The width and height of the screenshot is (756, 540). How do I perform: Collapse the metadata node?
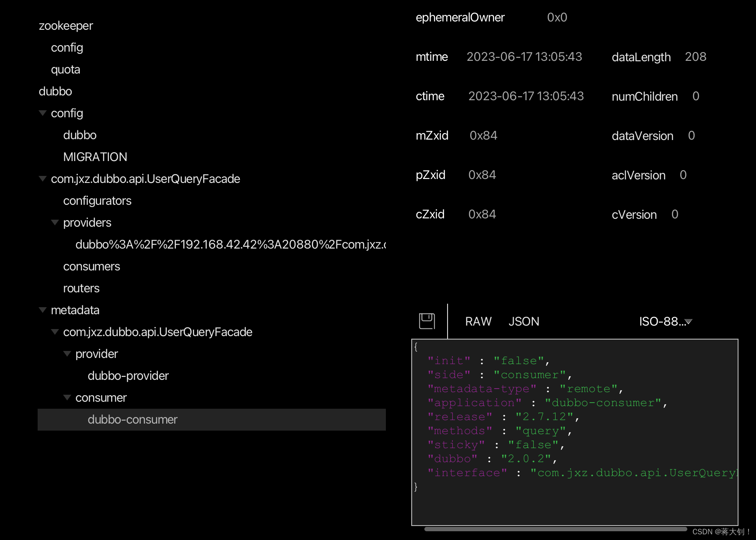pyautogui.click(x=43, y=310)
